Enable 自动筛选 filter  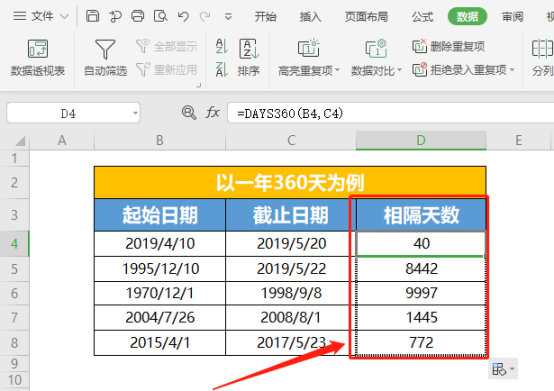[x=105, y=58]
